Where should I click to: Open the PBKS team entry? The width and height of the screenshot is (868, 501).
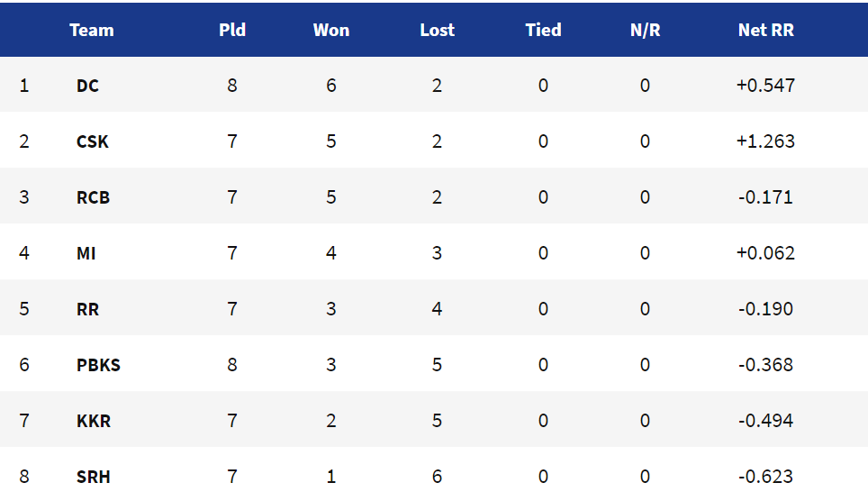coord(98,365)
